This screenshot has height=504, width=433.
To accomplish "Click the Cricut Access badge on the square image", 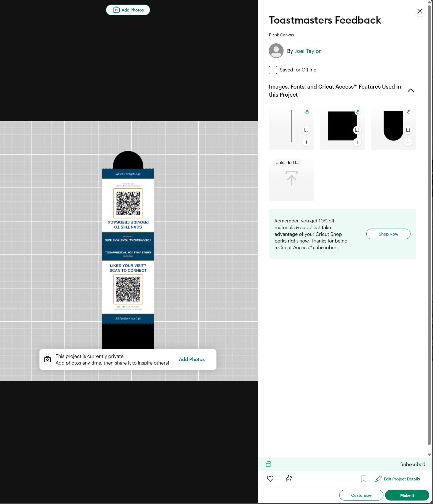I will click(x=358, y=112).
